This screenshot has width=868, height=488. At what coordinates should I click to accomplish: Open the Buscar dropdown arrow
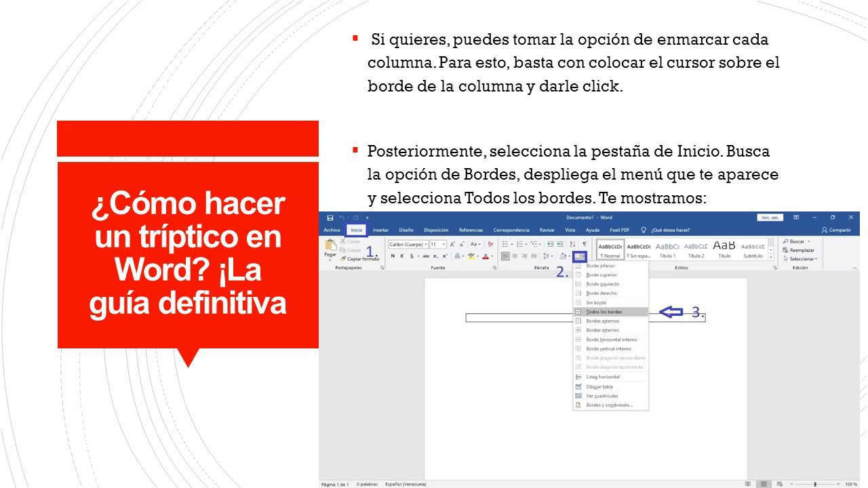[808, 241]
